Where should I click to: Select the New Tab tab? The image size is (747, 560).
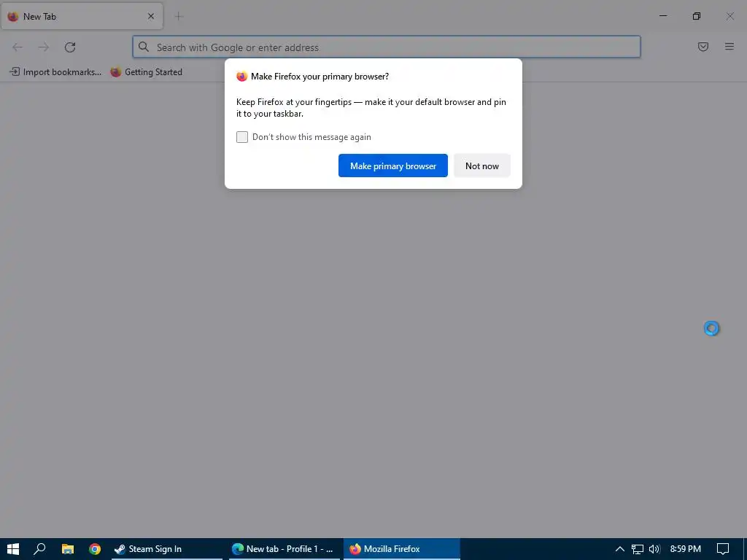(82, 16)
